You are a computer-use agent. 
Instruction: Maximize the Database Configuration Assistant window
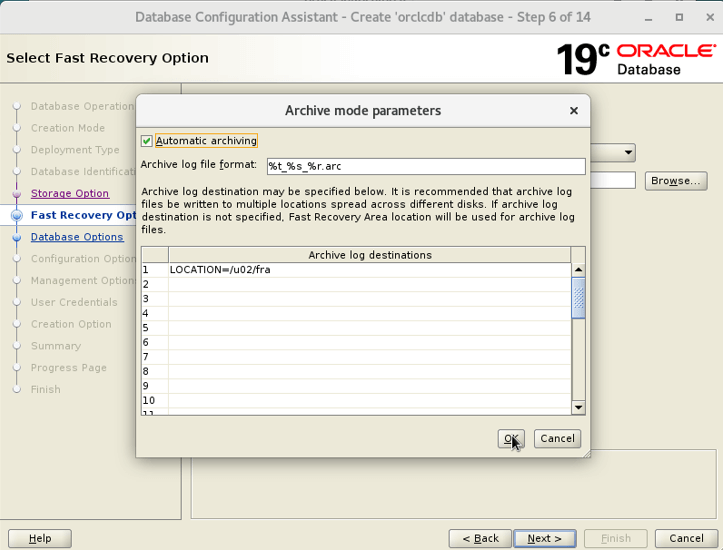[x=679, y=17]
